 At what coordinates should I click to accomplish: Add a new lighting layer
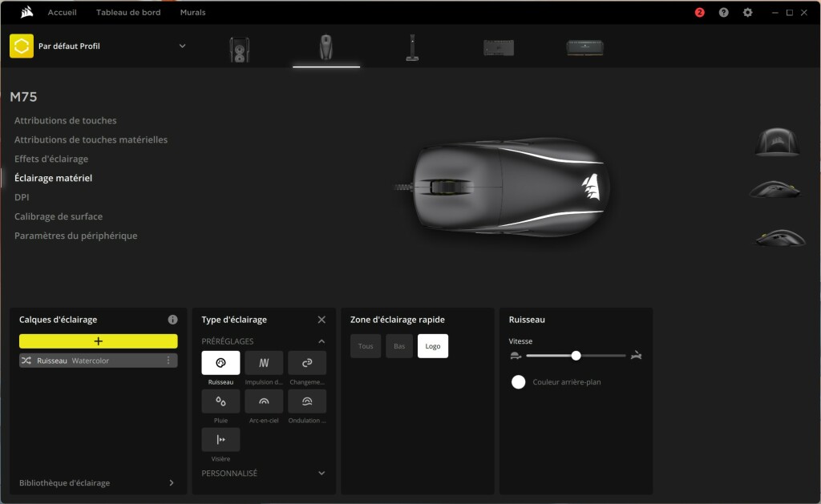(x=97, y=341)
